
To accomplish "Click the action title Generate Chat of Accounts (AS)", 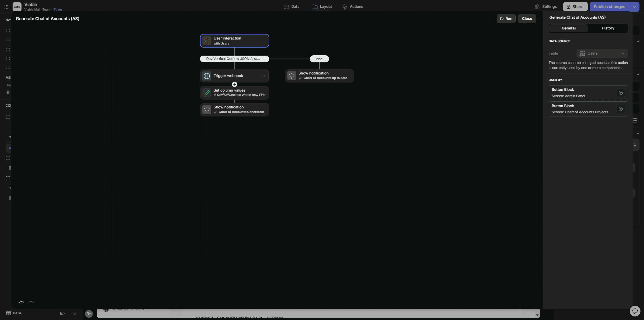I will click(48, 19).
